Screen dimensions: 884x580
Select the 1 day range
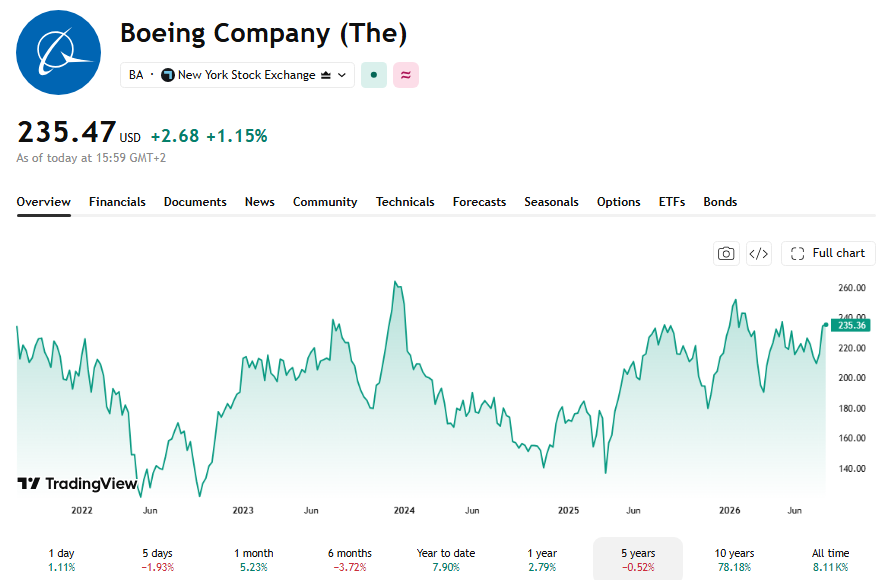pos(61,560)
